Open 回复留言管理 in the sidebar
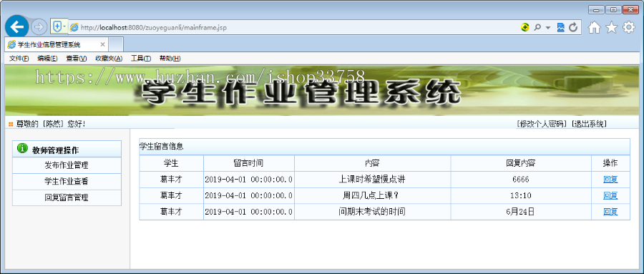 click(67, 197)
